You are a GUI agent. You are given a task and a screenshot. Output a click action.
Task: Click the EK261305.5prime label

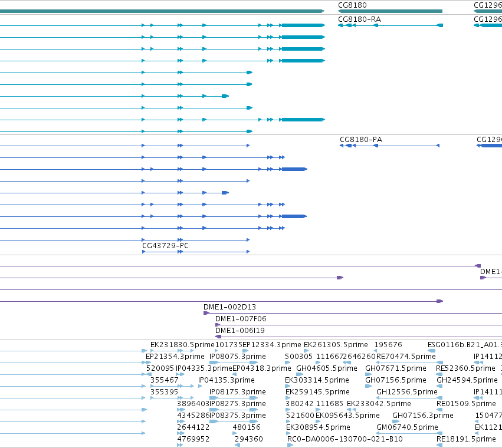pyautogui.click(x=336, y=345)
